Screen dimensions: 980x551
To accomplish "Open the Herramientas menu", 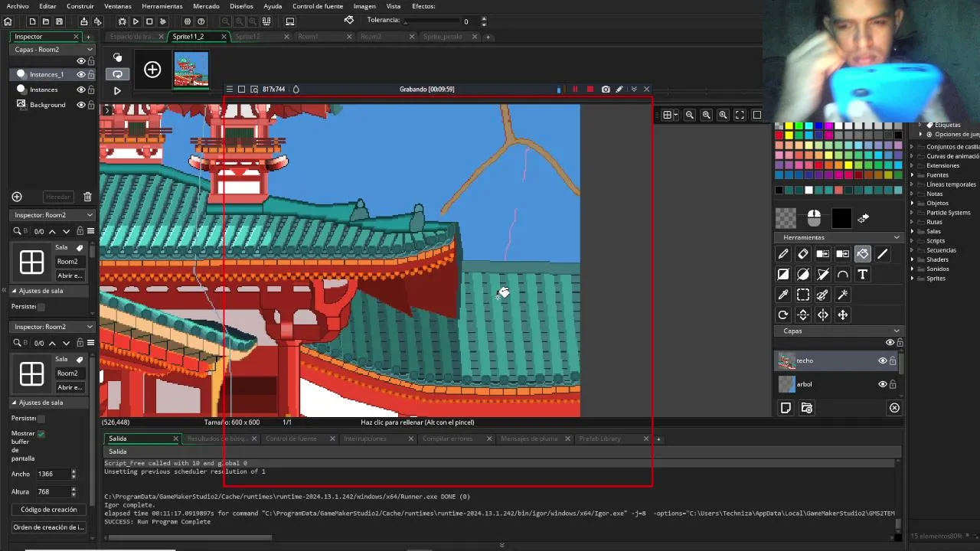I will 162,6.
